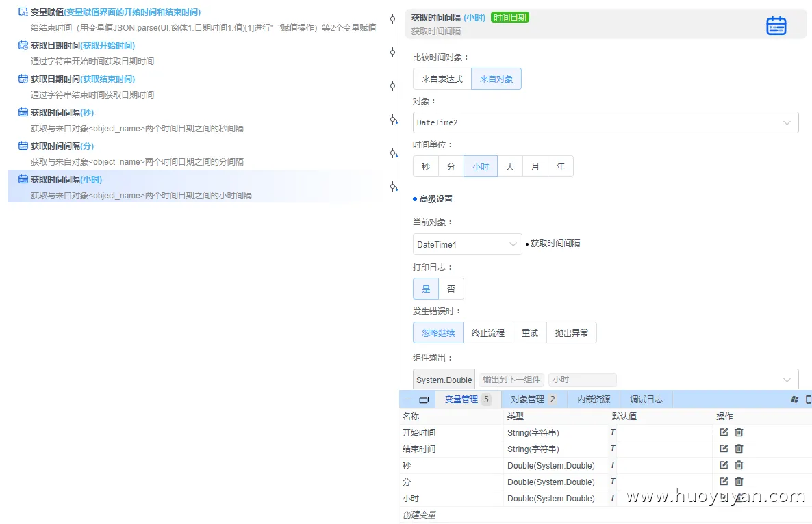This screenshot has width=812, height=524.
Task: Click the flow connector node beside 获取时间间隔(分)
Action: click(393, 153)
